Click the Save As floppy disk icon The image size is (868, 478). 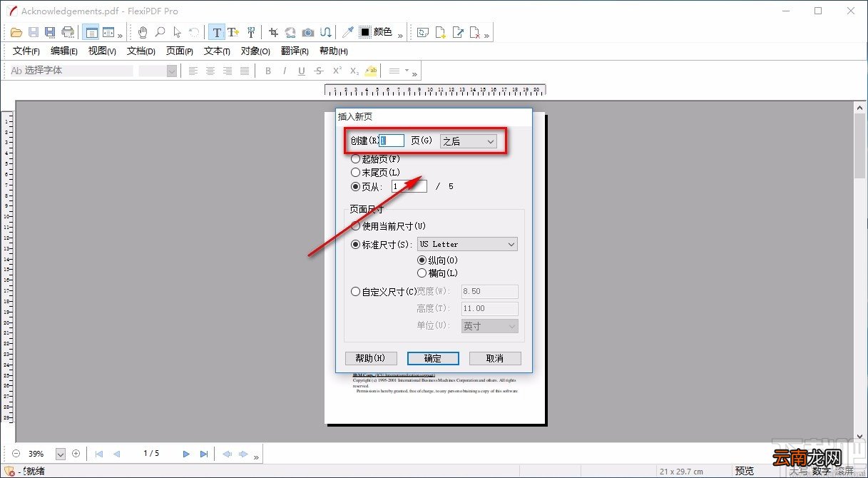(x=50, y=32)
